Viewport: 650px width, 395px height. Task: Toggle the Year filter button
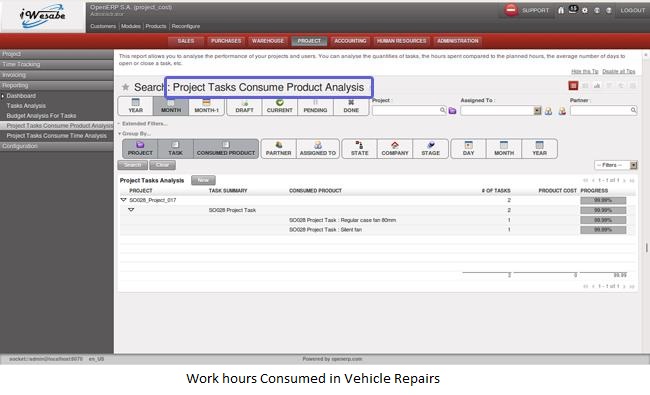(x=136, y=106)
